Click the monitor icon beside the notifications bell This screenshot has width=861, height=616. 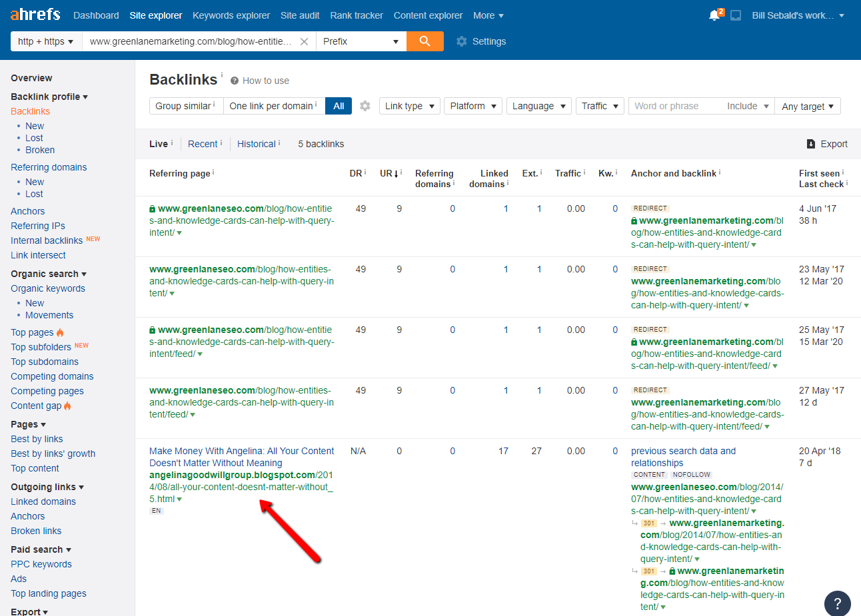(x=736, y=15)
